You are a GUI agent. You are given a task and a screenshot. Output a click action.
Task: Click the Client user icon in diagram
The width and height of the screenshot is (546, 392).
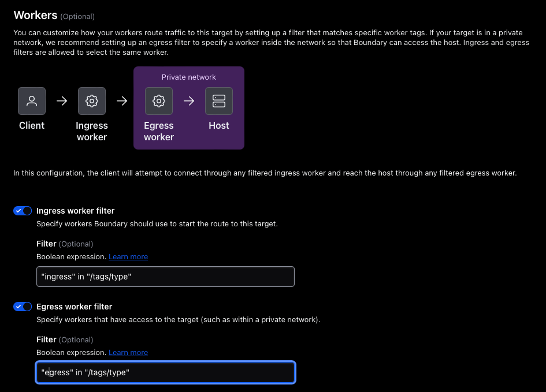pyautogui.click(x=32, y=101)
